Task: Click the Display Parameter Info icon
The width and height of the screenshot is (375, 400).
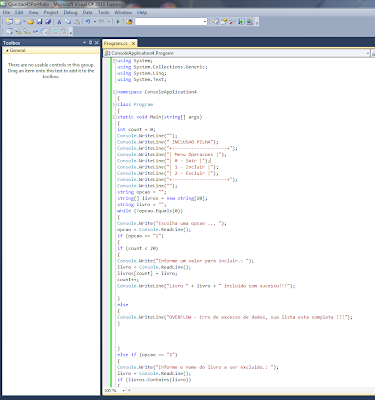Action: [18, 31]
